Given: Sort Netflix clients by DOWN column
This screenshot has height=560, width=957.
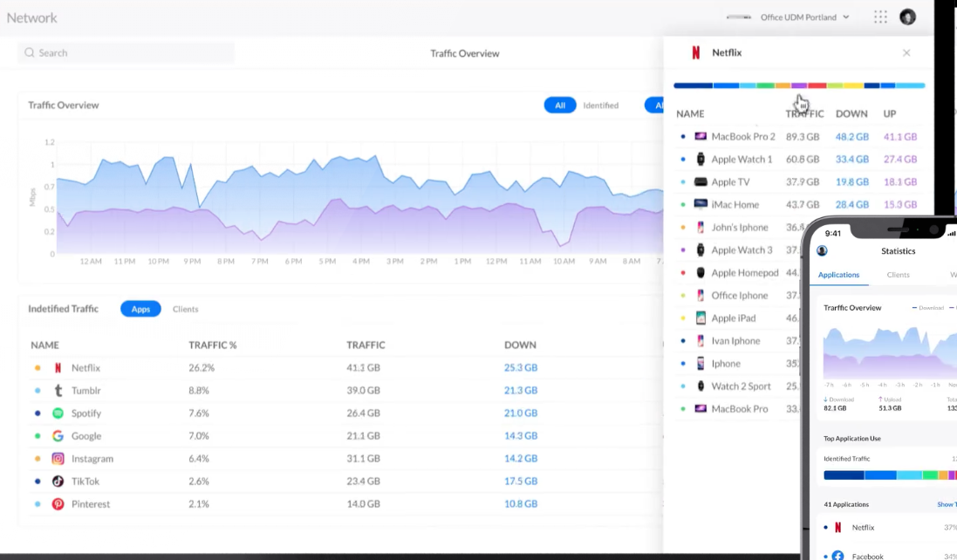Looking at the screenshot, I should coord(851,114).
